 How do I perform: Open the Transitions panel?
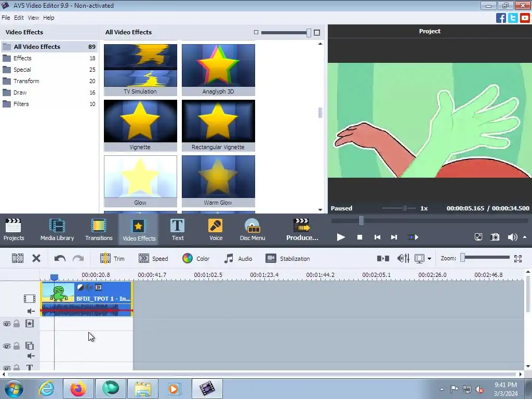[x=99, y=230]
